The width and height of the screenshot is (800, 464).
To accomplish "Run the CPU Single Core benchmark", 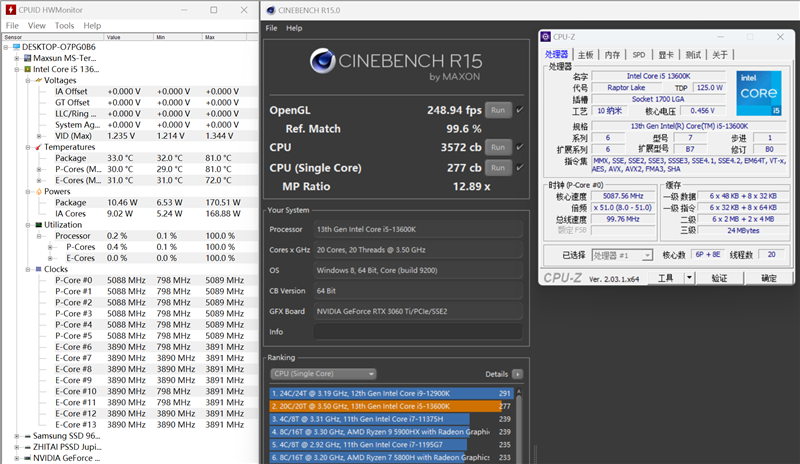I will coord(498,168).
